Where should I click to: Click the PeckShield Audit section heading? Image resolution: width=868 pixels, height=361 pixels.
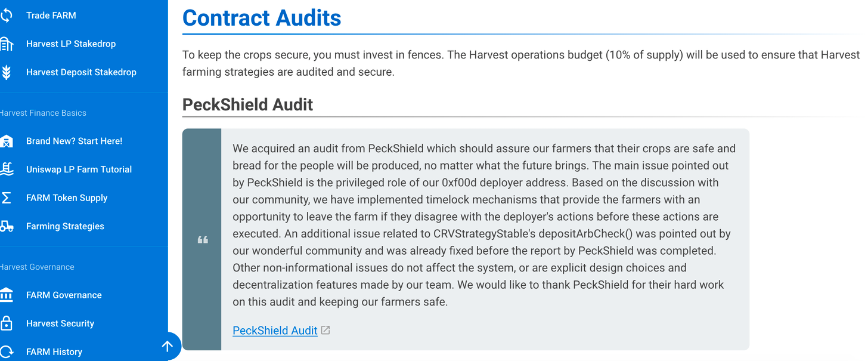click(247, 104)
